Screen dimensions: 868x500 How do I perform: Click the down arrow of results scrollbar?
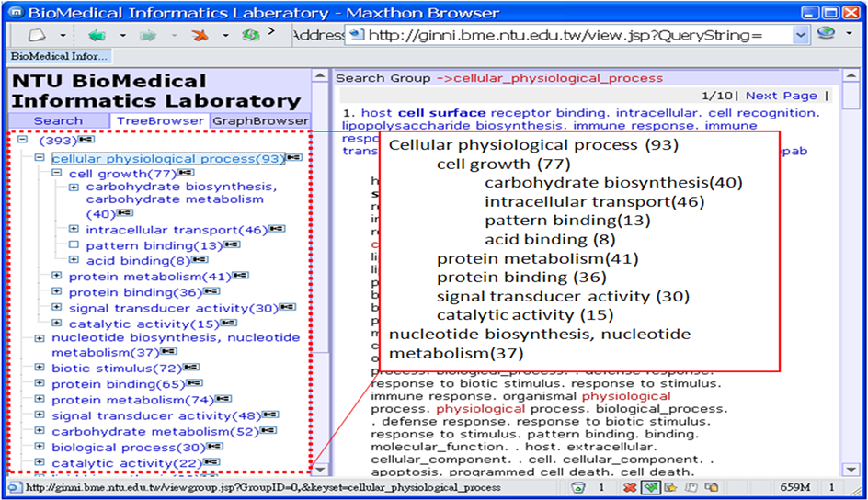[x=851, y=470]
